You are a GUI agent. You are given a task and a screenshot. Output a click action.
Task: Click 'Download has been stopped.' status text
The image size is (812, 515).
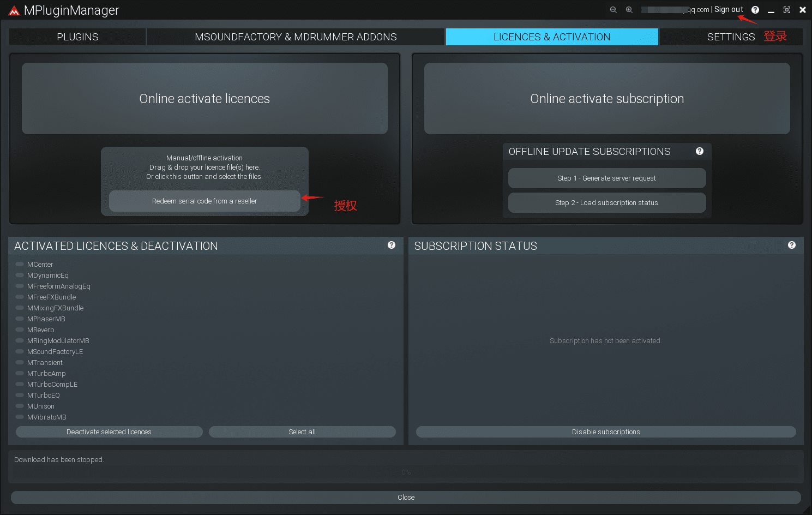pyautogui.click(x=59, y=459)
